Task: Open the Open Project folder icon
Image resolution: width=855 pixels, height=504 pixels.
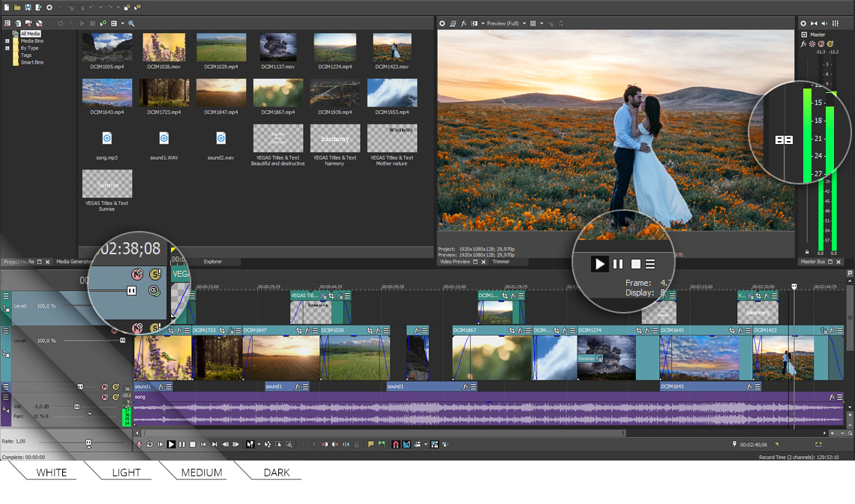Action: coord(17,7)
